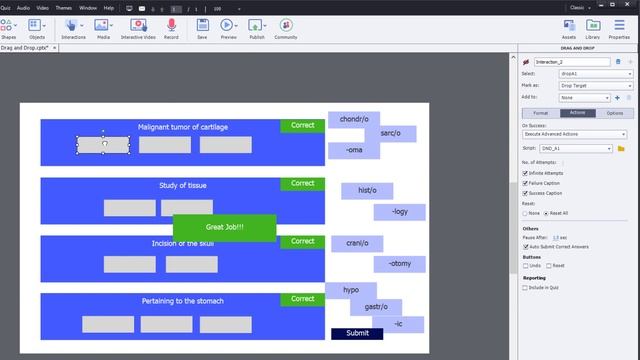
Task: Select the hist/o drag item
Action: [x=367, y=191]
